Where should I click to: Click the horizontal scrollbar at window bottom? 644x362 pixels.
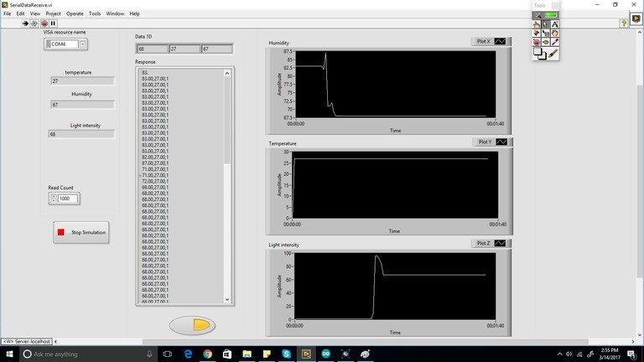point(366,341)
